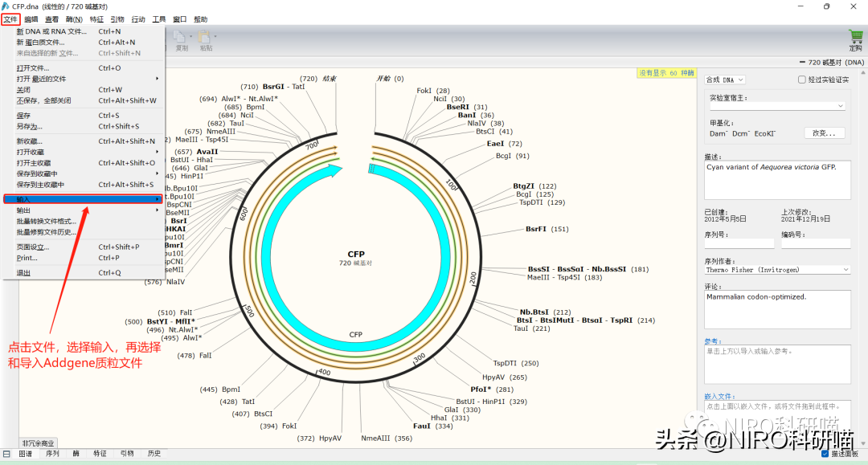Click the panel layout icon beside 图谱 tab
Screen dimensions: 868x465
(x=6, y=454)
